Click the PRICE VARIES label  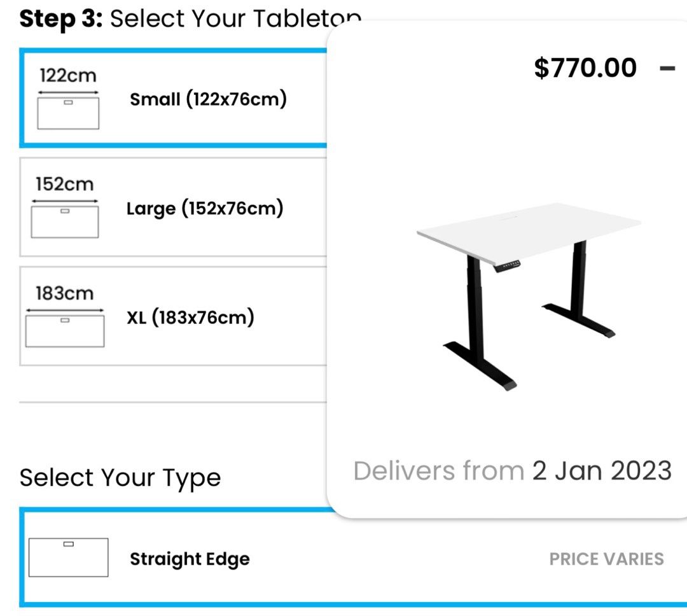605,559
